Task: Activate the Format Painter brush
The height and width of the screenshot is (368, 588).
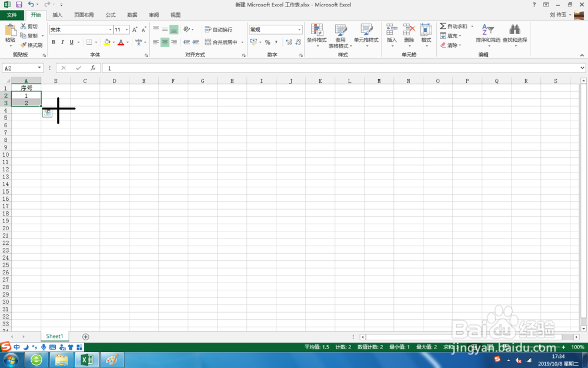Action: (32, 45)
